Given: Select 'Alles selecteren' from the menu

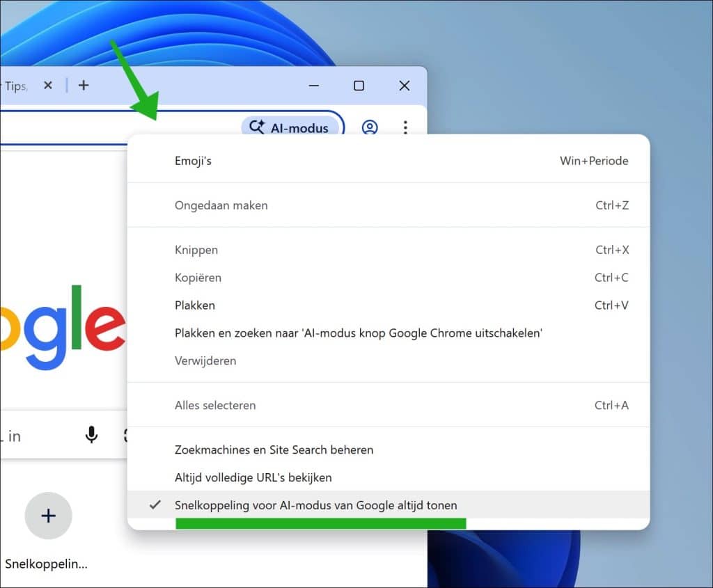Looking at the screenshot, I should [x=215, y=405].
